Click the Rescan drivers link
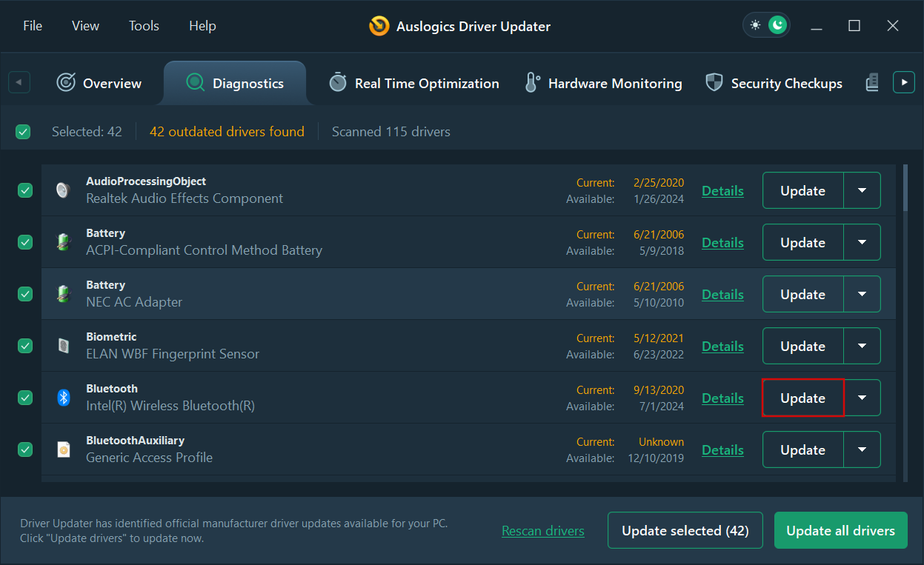This screenshot has height=565, width=924. (543, 531)
